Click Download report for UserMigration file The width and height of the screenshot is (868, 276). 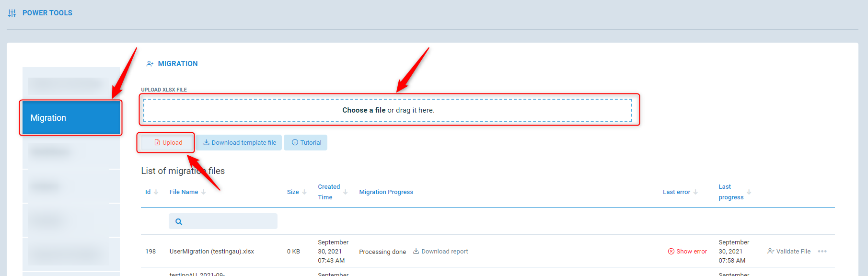click(x=440, y=252)
